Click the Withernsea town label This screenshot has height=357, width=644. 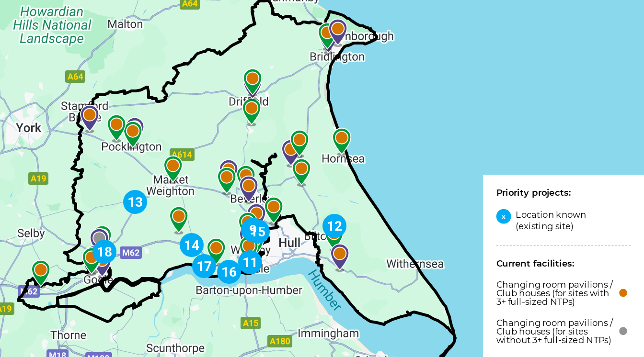[415, 264]
